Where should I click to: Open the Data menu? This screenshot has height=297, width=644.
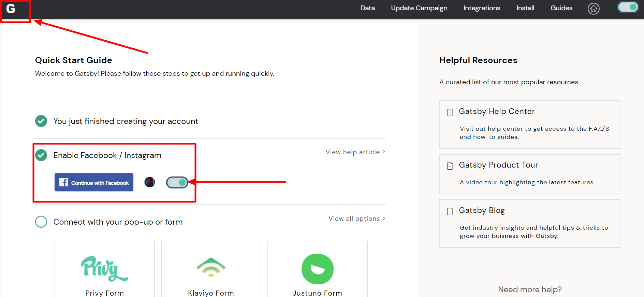367,8
